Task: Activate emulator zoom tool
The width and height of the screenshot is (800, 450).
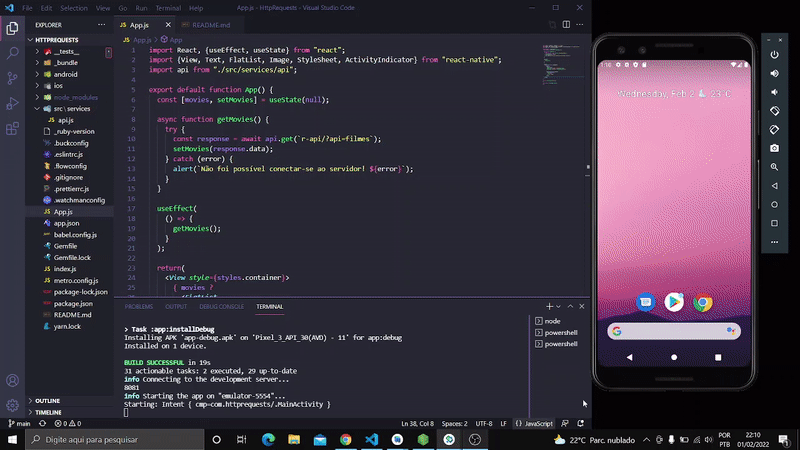Action: [x=774, y=167]
